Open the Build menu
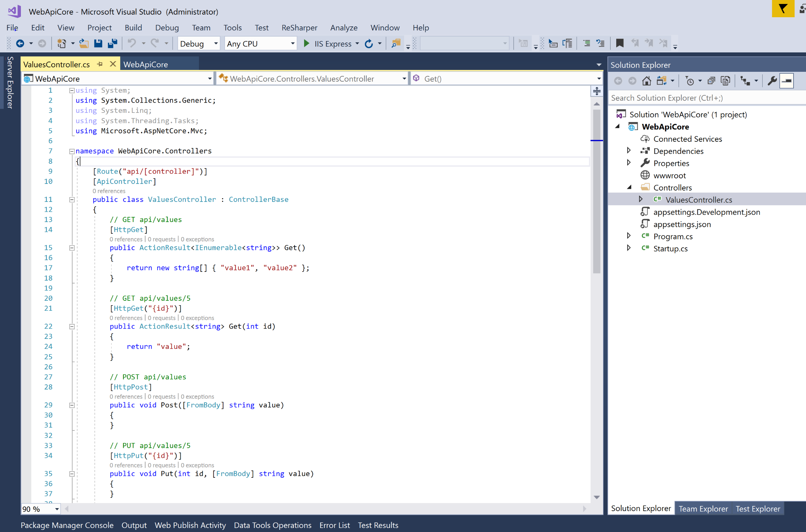 click(133, 27)
